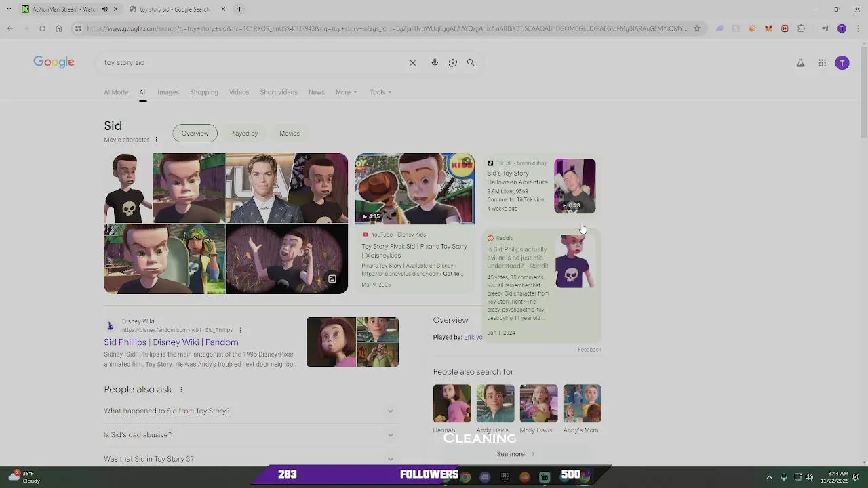The width and height of the screenshot is (868, 488).
Task: Open the Tools dropdown
Action: click(380, 92)
